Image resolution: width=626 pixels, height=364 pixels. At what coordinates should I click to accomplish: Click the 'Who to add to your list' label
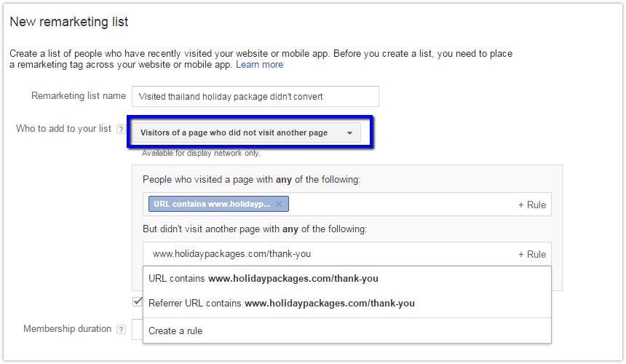pyautogui.click(x=63, y=129)
